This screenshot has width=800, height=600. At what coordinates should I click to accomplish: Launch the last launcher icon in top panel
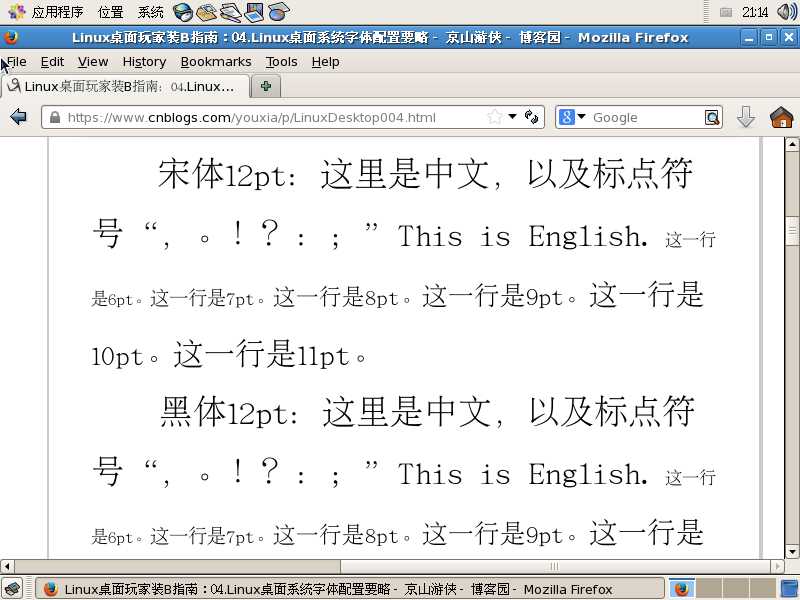(x=279, y=12)
